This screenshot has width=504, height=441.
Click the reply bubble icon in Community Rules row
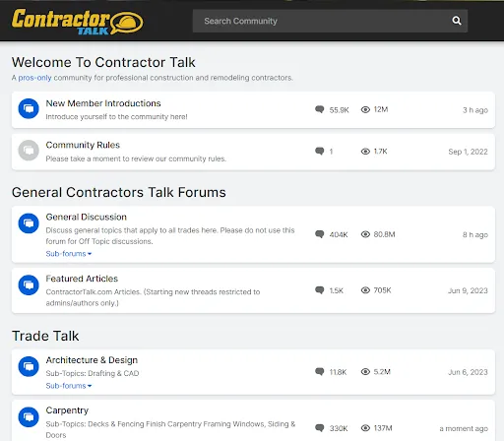(320, 151)
